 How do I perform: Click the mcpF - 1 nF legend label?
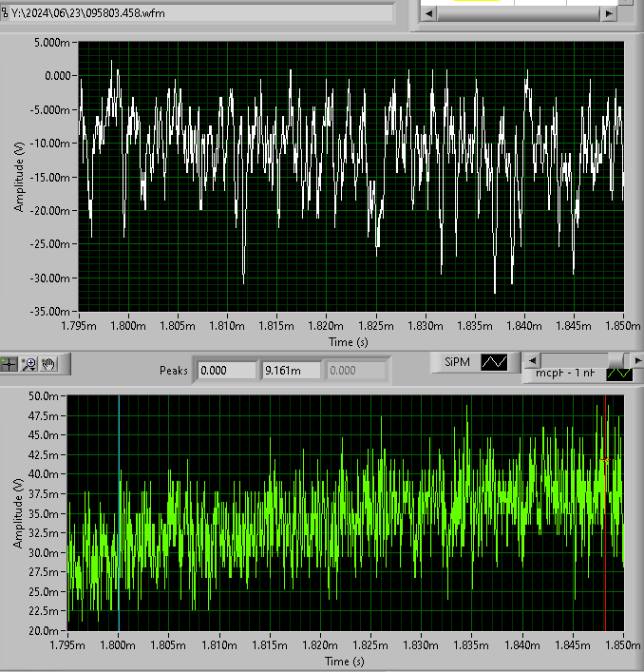(564, 374)
